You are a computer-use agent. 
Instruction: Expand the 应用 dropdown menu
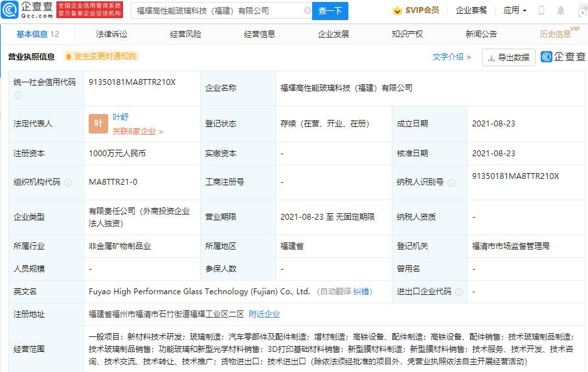click(x=515, y=10)
